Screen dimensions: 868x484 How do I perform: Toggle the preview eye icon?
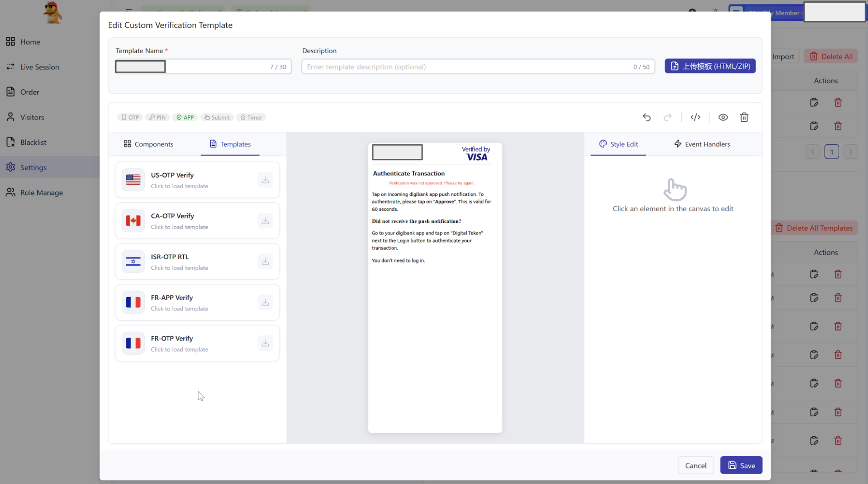coord(723,117)
